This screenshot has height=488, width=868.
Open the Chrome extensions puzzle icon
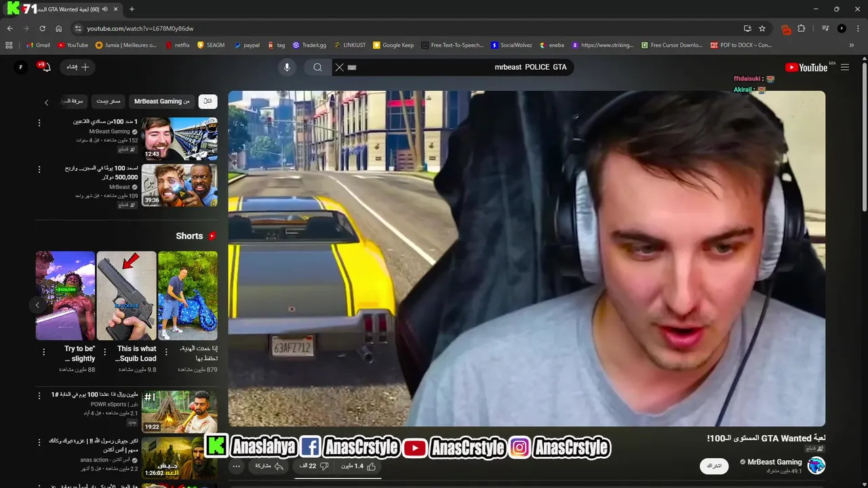click(802, 28)
